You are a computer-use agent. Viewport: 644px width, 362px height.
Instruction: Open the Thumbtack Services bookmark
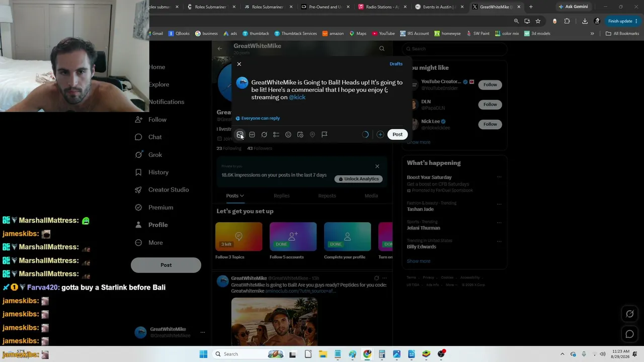295,34
